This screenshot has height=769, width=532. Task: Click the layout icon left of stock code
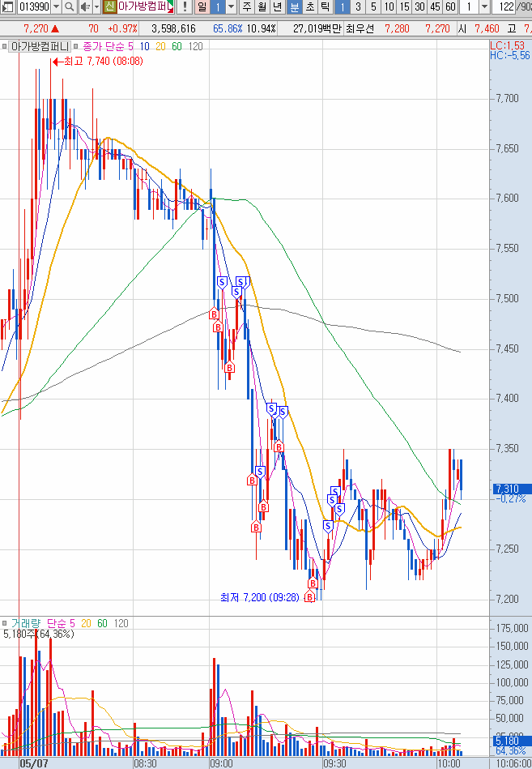7,7
